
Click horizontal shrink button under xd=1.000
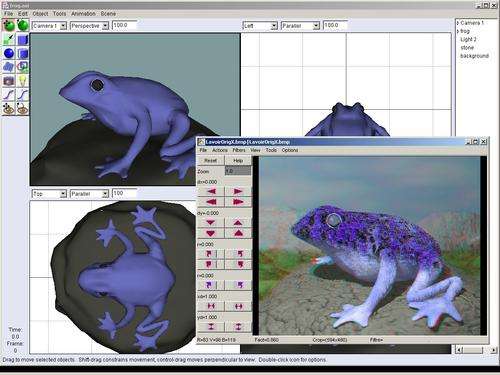211,306
